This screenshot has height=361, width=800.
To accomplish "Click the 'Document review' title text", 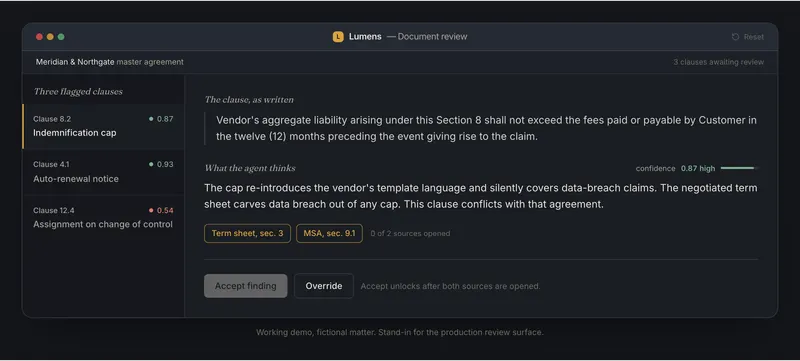I will click(x=432, y=37).
